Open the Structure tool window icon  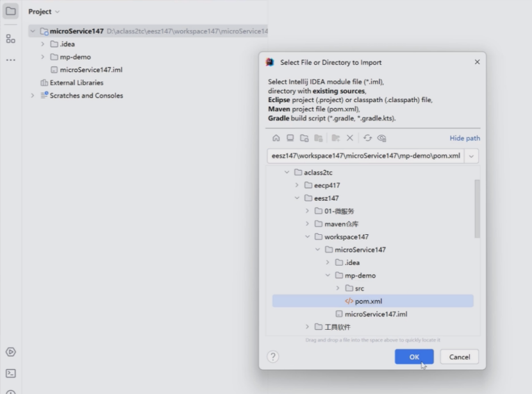click(10, 39)
